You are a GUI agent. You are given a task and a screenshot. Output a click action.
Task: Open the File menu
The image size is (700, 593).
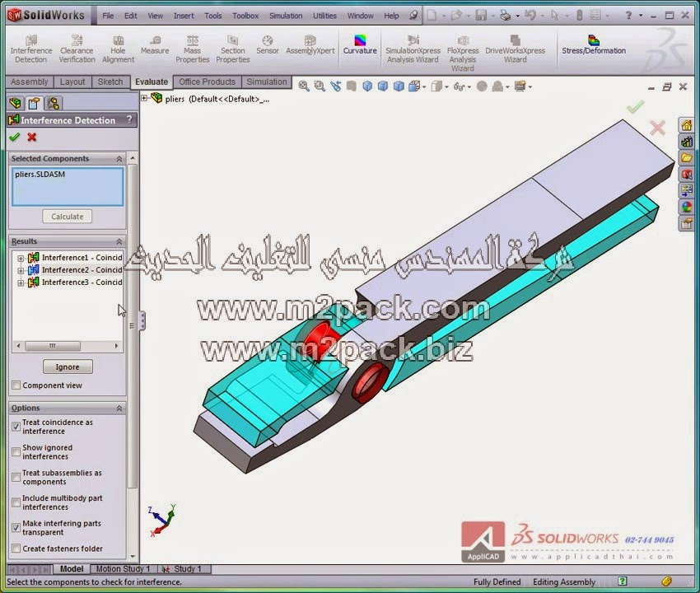108,16
